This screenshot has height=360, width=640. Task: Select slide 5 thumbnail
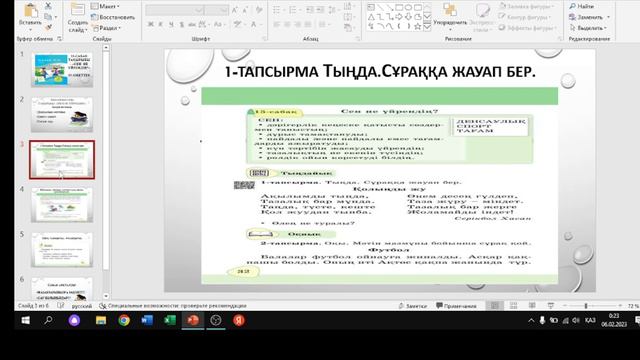pos(62,249)
